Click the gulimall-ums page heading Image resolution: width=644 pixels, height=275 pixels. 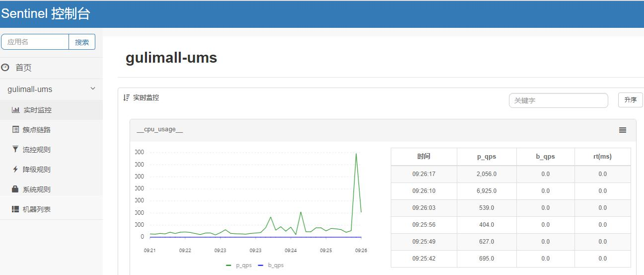pos(171,58)
